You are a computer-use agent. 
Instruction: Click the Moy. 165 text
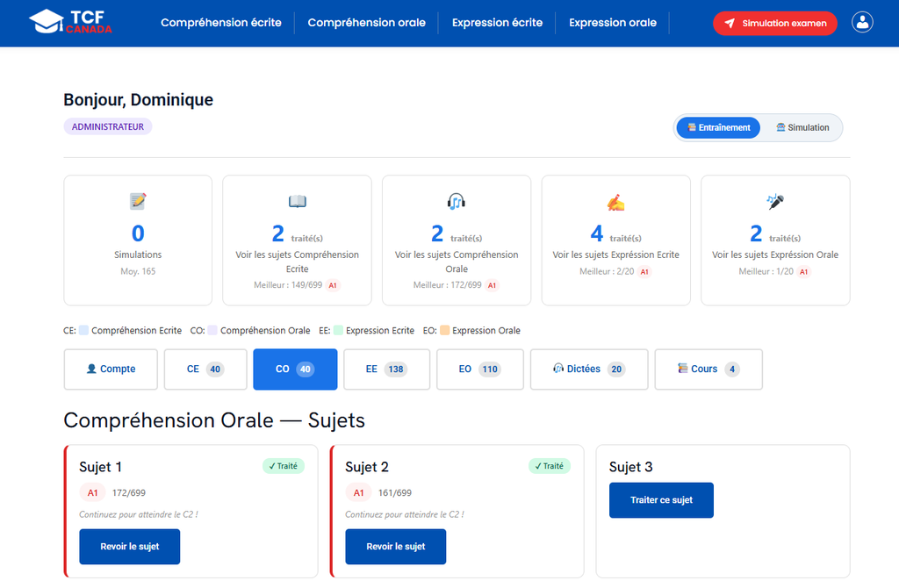tap(138, 272)
